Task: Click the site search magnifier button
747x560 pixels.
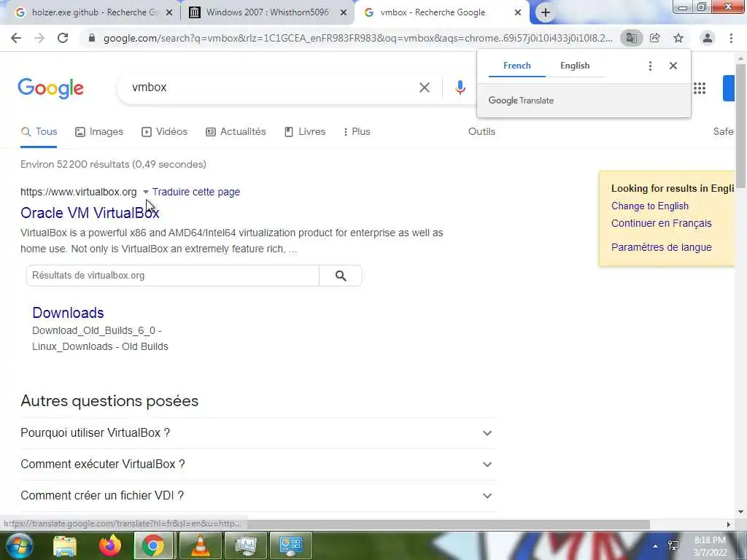Action: pos(341,276)
